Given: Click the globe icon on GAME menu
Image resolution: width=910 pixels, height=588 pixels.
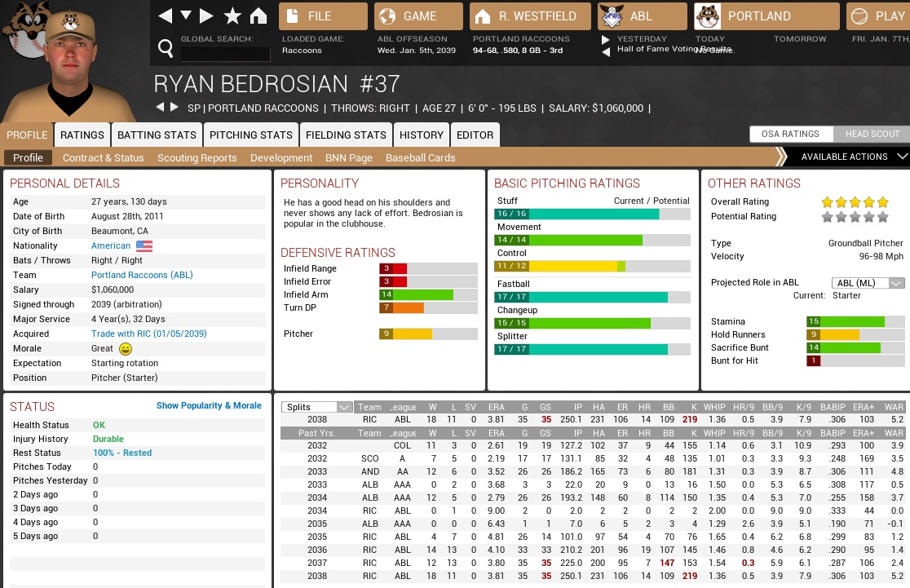Looking at the screenshot, I should tap(388, 16).
